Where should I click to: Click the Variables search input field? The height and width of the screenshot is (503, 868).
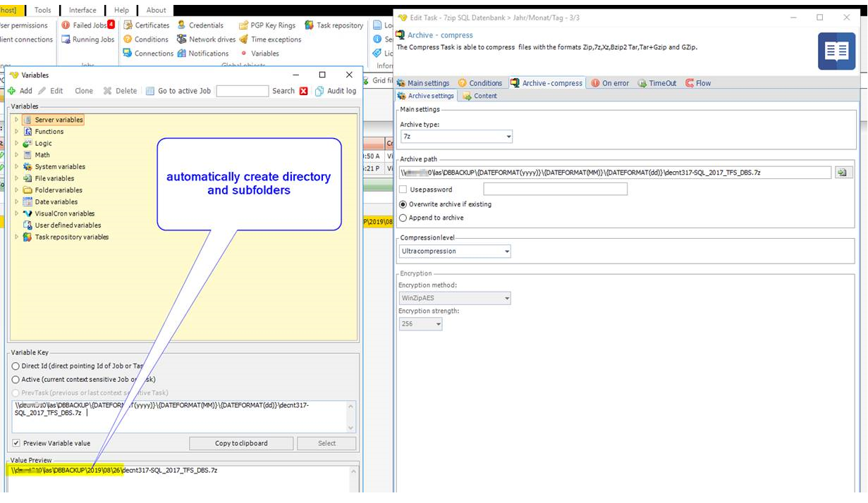tap(242, 91)
